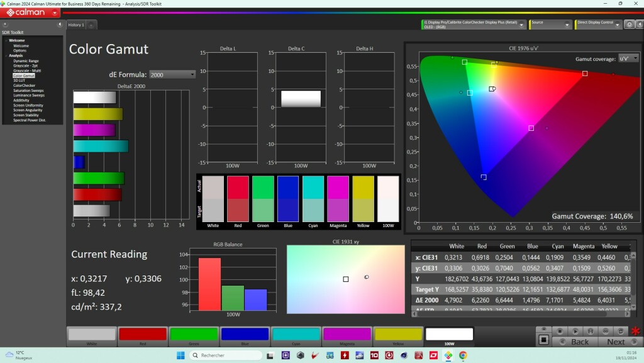Open the dE Formula dropdown
The image size is (644, 363).
tap(172, 75)
